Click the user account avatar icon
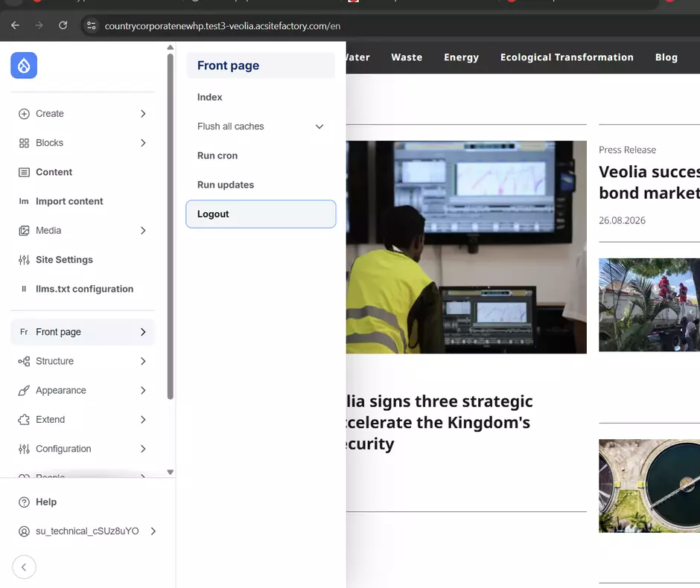 (24, 531)
